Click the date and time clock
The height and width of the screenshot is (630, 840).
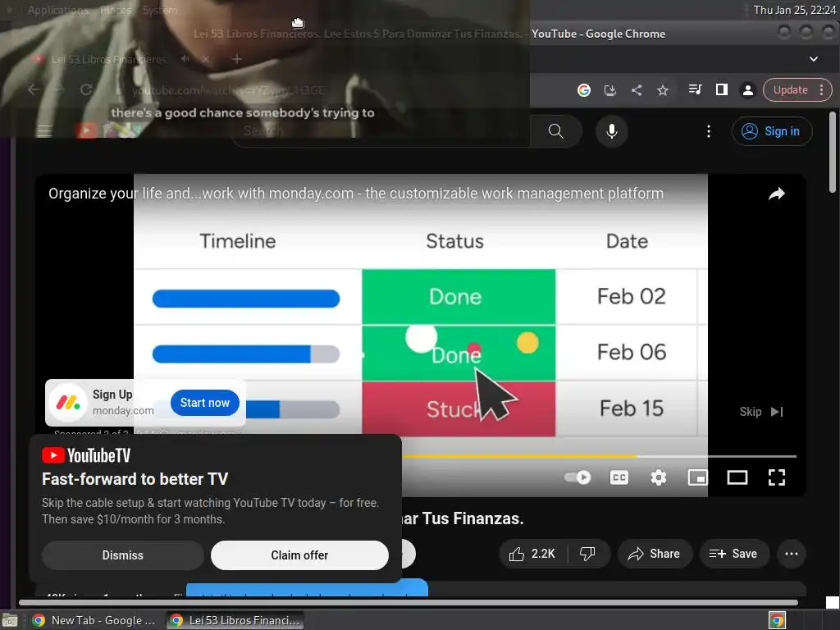click(794, 10)
